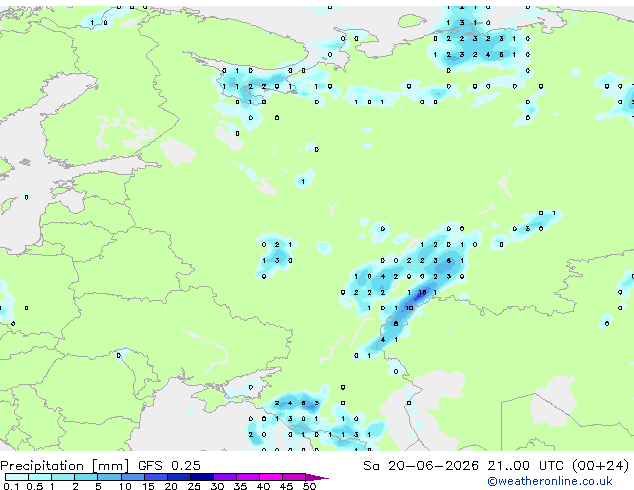
Task: Click the 0.5–1 mm legend color swatch
Action: pos(40,477)
